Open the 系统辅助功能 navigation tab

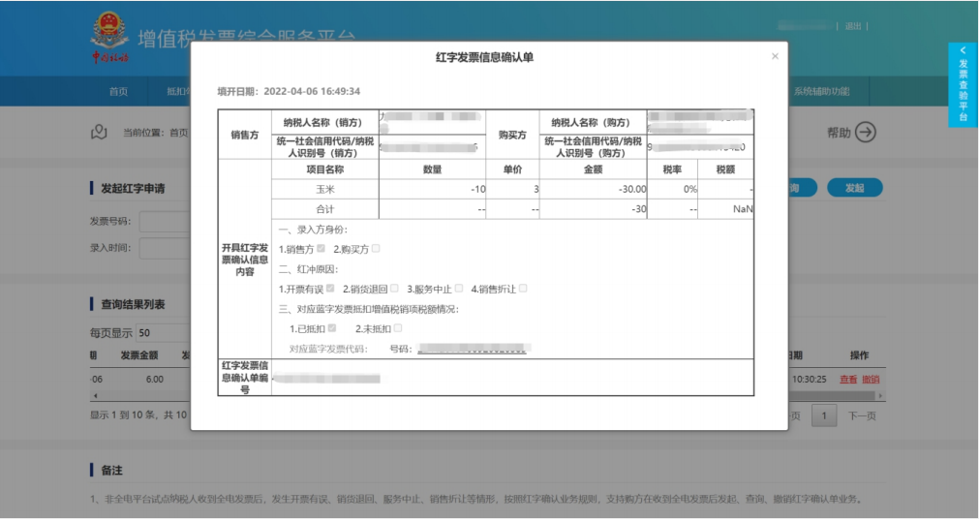[x=821, y=91]
